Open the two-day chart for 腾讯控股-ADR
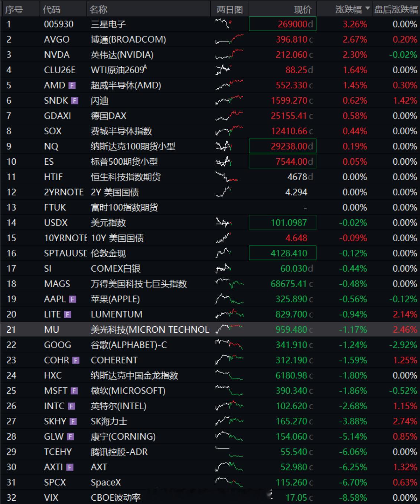 coord(229,452)
